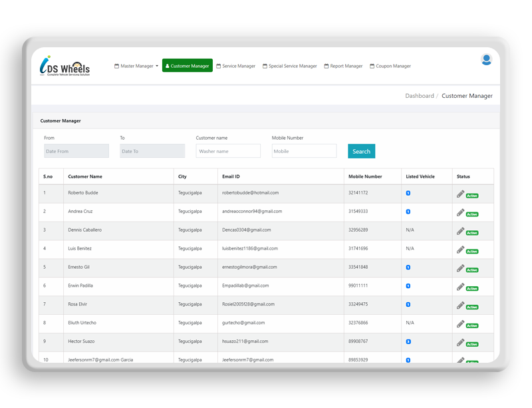
Task: Expand the Master Manager dropdown menu
Action: [x=136, y=67]
